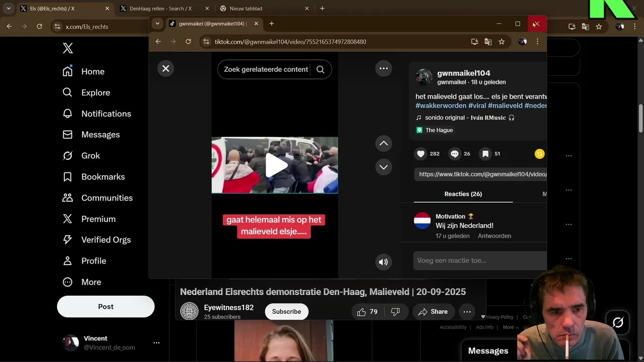Open YouTube video more actions dots

click(467, 312)
